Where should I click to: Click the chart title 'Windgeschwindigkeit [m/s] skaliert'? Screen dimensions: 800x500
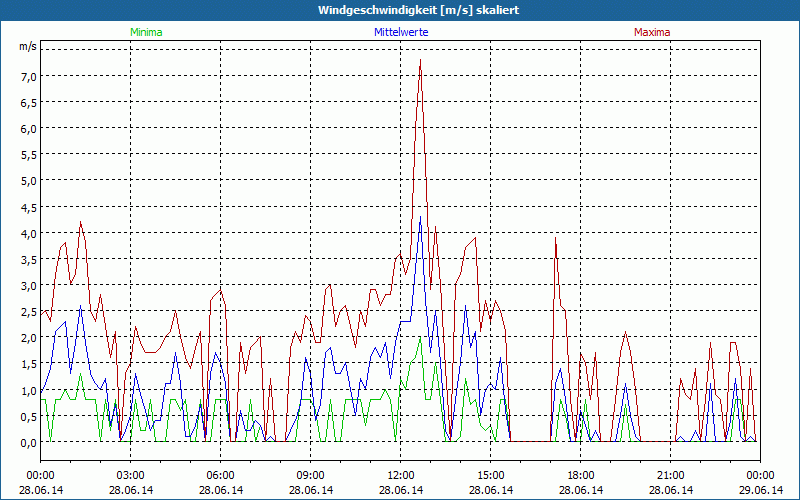418,10
